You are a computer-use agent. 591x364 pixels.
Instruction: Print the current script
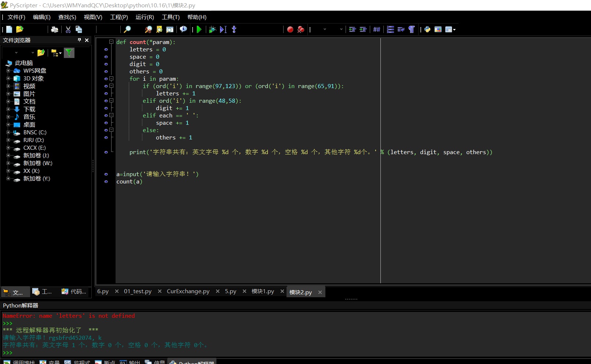(55, 29)
